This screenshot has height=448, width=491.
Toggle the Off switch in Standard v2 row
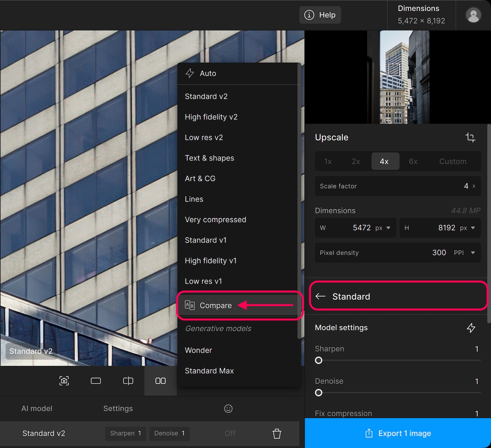pos(230,433)
